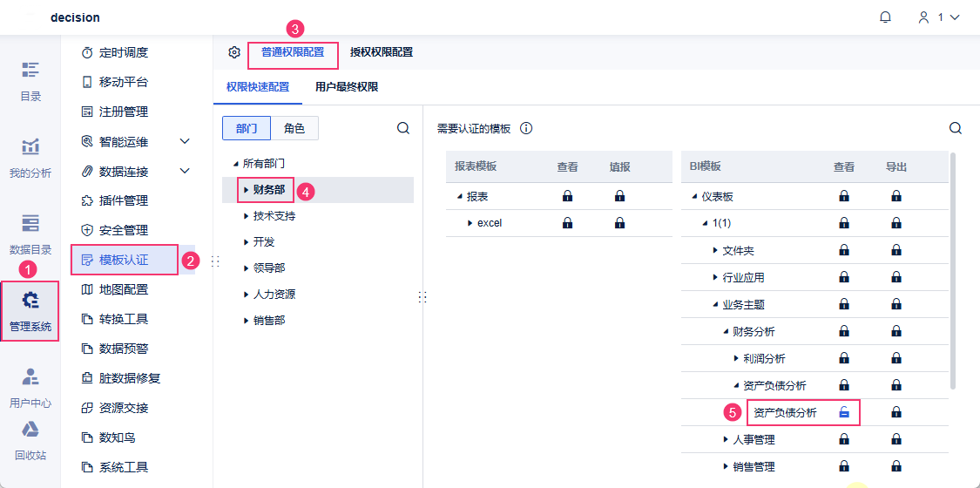Open the 回收站 recycle bin
Image resolution: width=980 pixels, height=488 pixels.
(x=30, y=439)
